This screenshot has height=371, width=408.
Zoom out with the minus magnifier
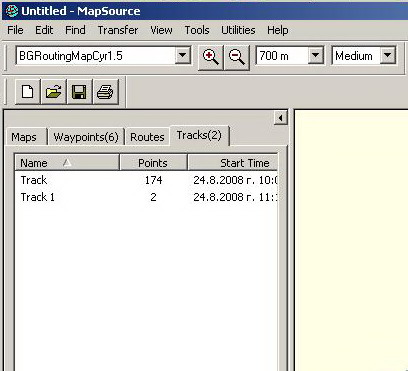tap(237, 57)
